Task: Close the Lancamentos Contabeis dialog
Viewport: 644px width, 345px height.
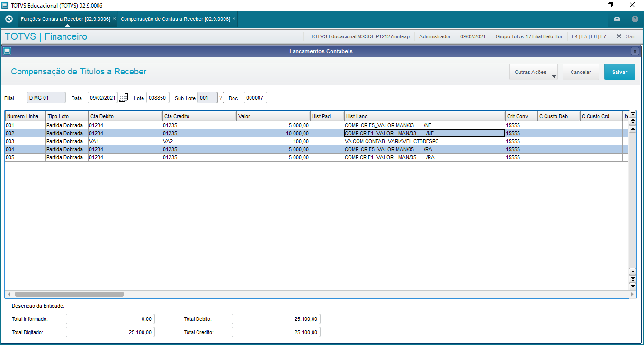Action: (x=635, y=51)
